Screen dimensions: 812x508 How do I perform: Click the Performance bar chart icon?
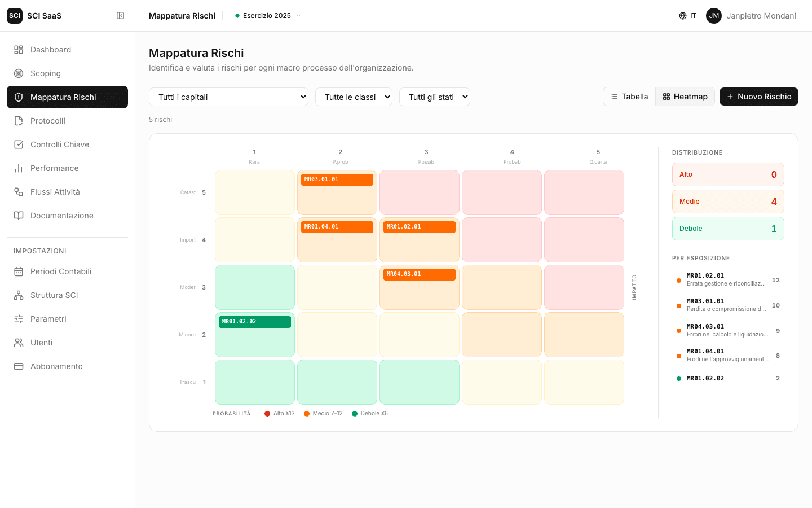19,168
